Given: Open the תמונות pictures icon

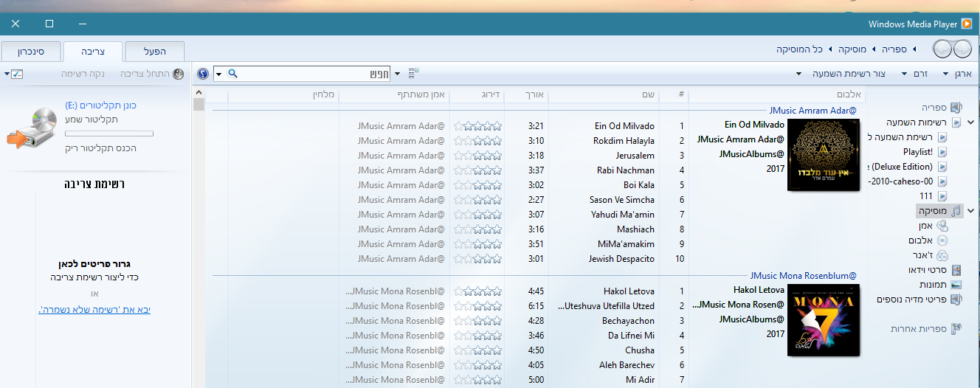Looking at the screenshot, I should tap(956, 285).
